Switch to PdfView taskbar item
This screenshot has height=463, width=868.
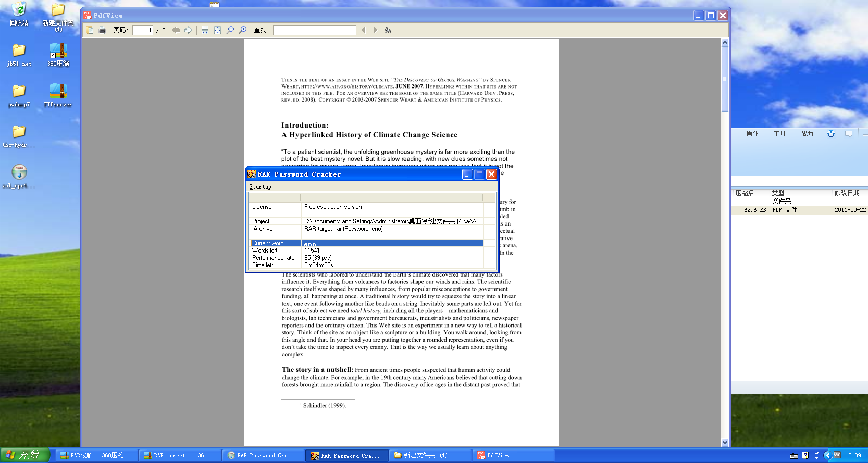(514, 455)
